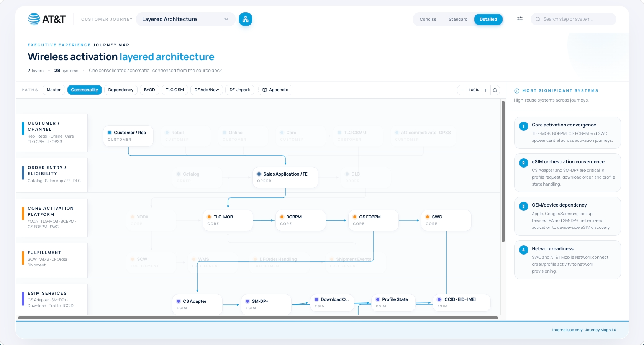Select the dimmed YODA core node
Viewport: 644px width, 345px height.
coord(151,220)
